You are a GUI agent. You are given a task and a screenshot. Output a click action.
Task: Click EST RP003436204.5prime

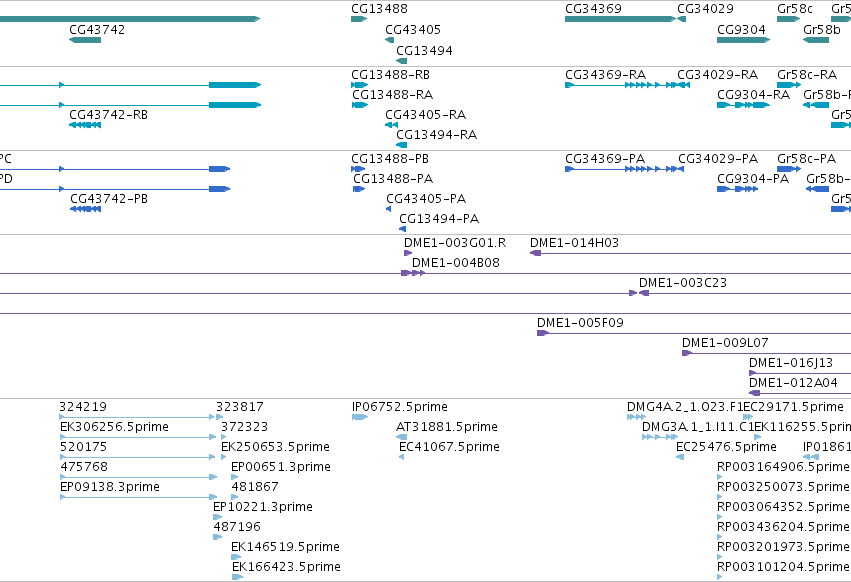pos(720,537)
